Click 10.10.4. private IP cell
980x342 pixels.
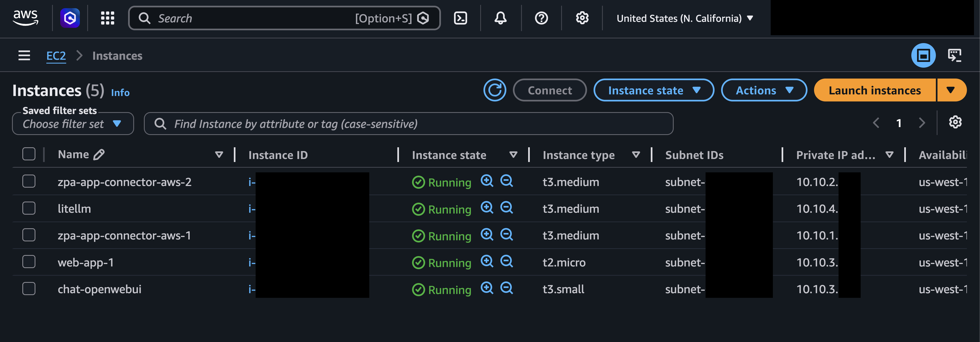click(817, 209)
